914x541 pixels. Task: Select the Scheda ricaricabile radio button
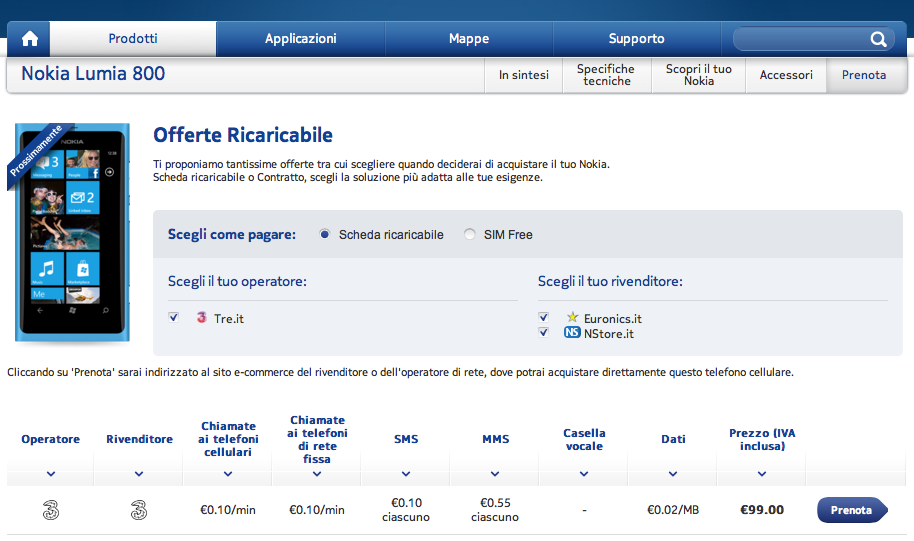pyautogui.click(x=325, y=235)
